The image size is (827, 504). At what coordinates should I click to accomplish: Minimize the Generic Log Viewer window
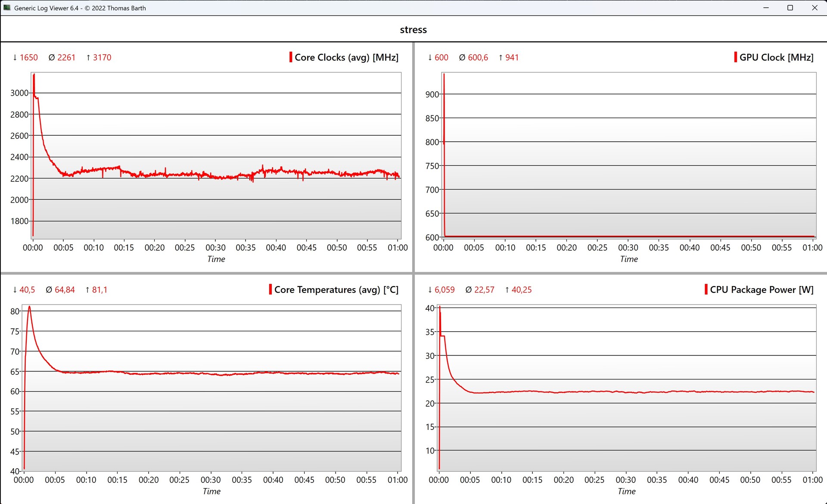766,8
